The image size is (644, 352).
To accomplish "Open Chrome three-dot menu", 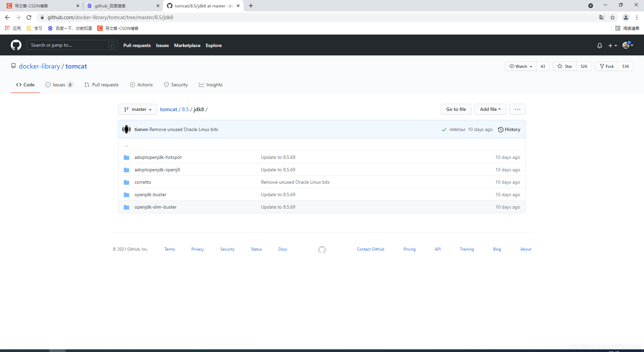I will click(x=637, y=17).
